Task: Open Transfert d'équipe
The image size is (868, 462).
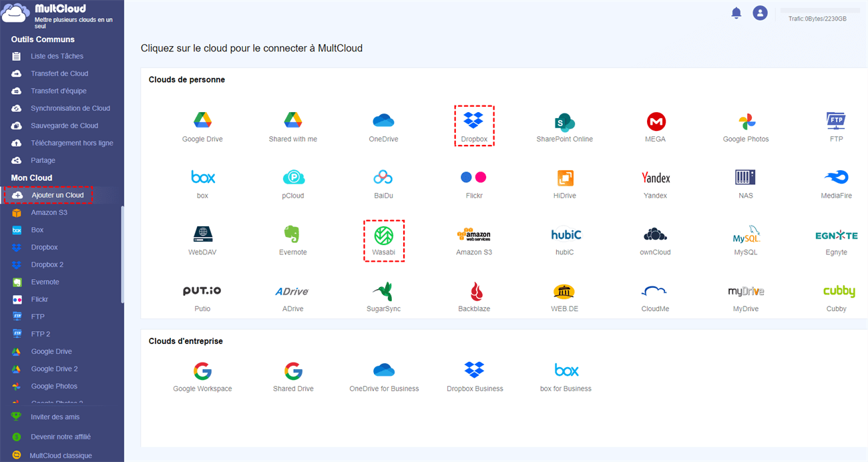Action: pyautogui.click(x=59, y=91)
